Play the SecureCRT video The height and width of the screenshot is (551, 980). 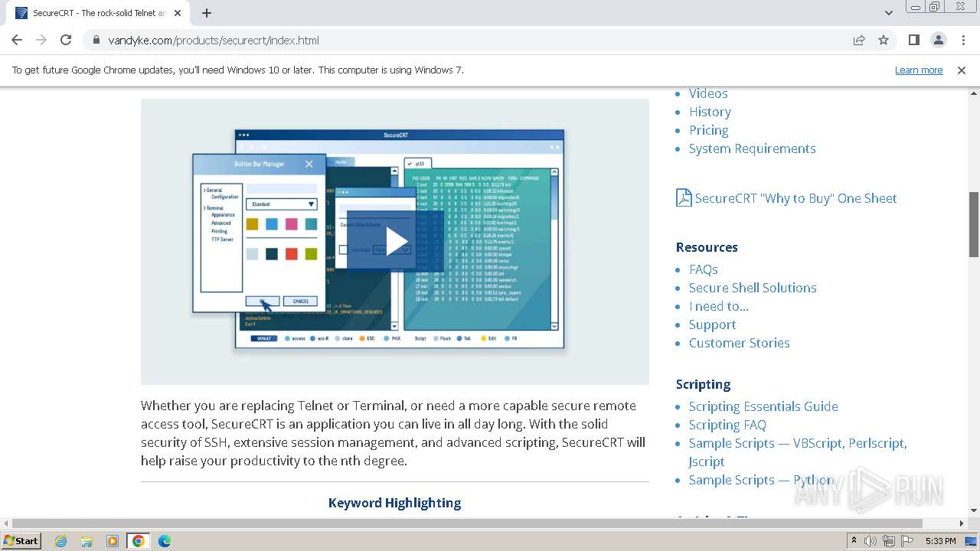coord(395,241)
